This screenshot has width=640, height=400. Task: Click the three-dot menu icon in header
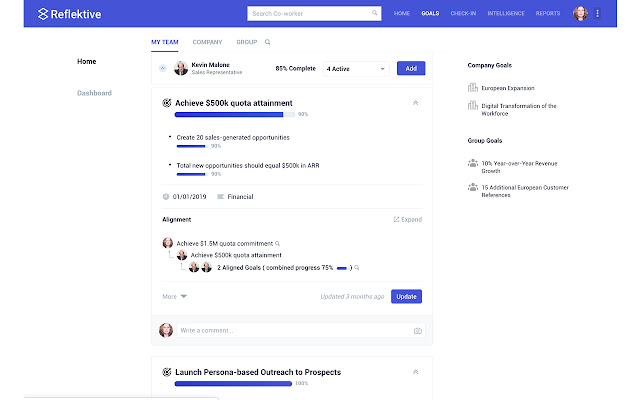[x=597, y=14]
